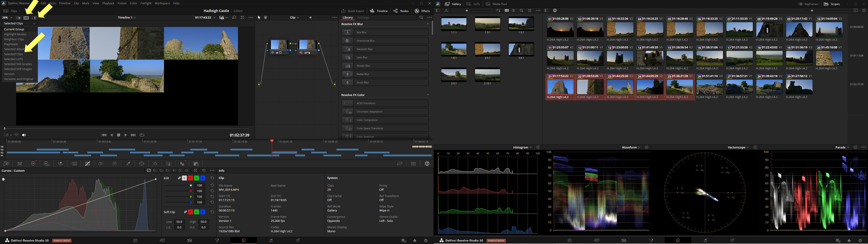Switch gallery to list view
The image size is (868, 244).
pyautogui.click(x=514, y=10)
